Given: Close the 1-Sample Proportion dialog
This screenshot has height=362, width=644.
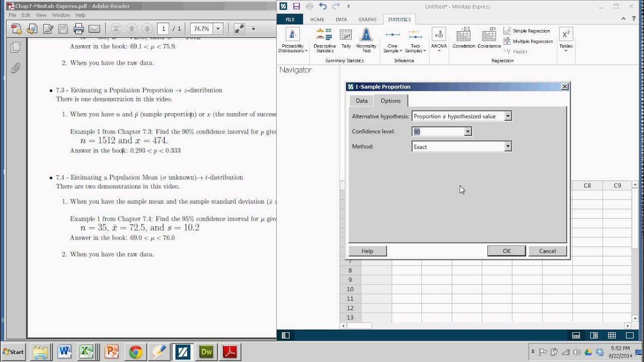Looking at the screenshot, I should click(x=565, y=86).
